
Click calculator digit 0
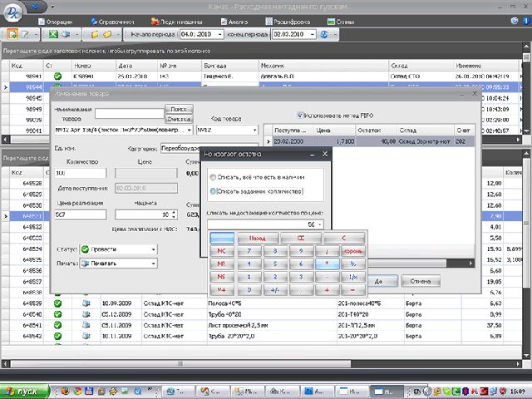click(x=249, y=290)
